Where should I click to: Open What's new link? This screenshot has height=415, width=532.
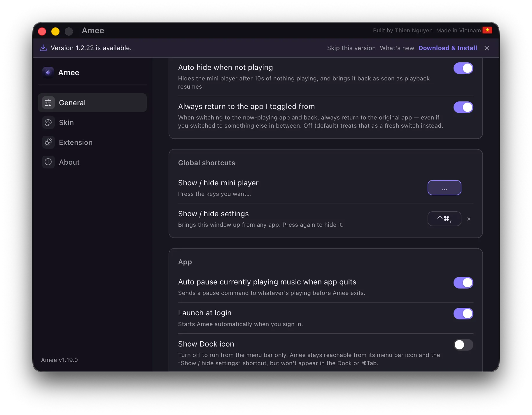click(x=397, y=48)
